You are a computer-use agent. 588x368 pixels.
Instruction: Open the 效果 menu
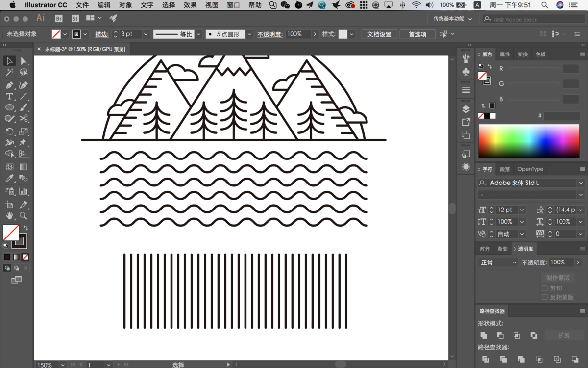(190, 5)
